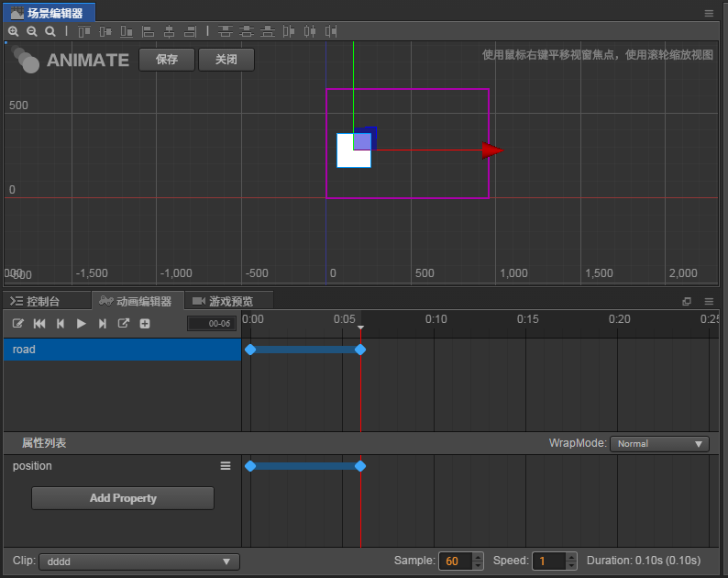Screen dimensions: 728x578
Task: Click the Duration 0.10s readout
Action: coord(644,561)
